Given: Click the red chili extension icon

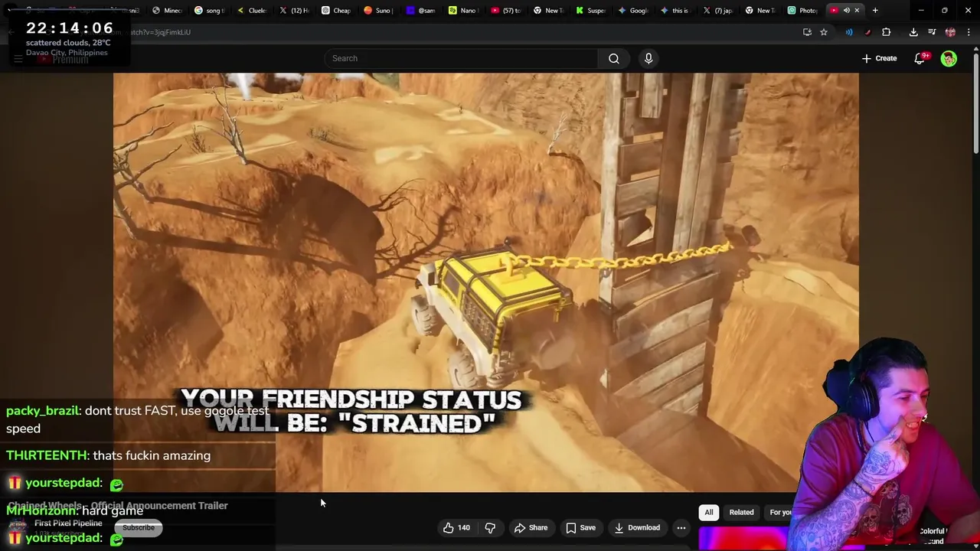Looking at the screenshot, I should click(867, 32).
